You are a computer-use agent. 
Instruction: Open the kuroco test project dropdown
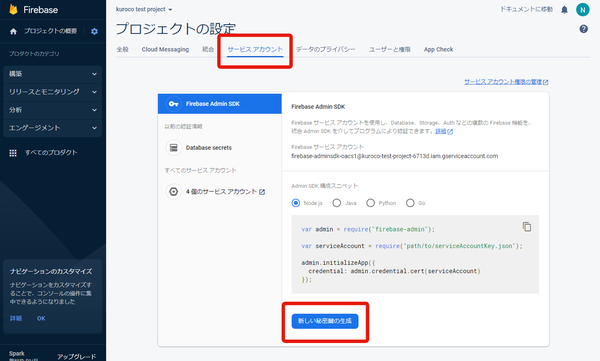tap(144, 9)
